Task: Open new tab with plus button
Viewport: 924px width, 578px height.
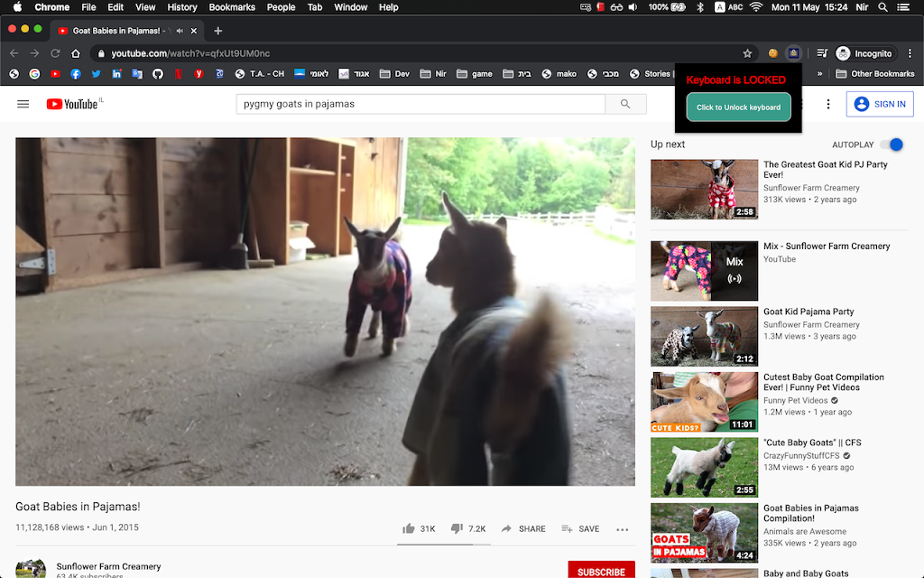Action: point(218,31)
